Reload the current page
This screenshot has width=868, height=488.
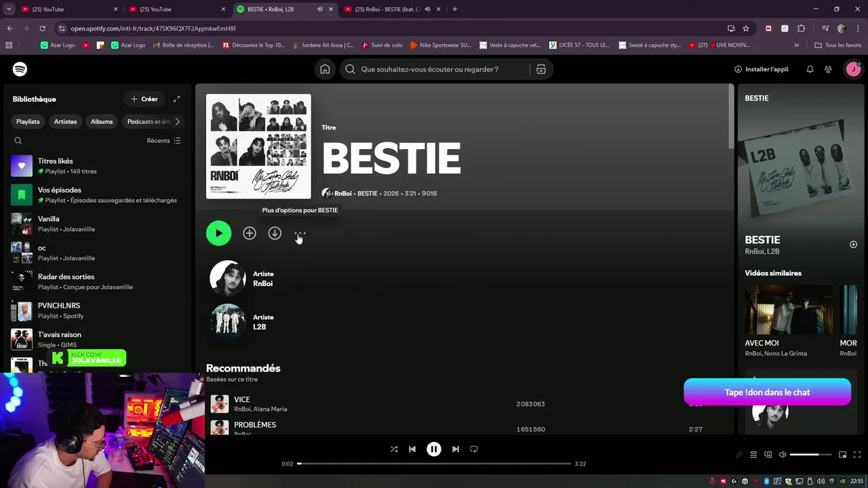pyautogui.click(x=42, y=28)
